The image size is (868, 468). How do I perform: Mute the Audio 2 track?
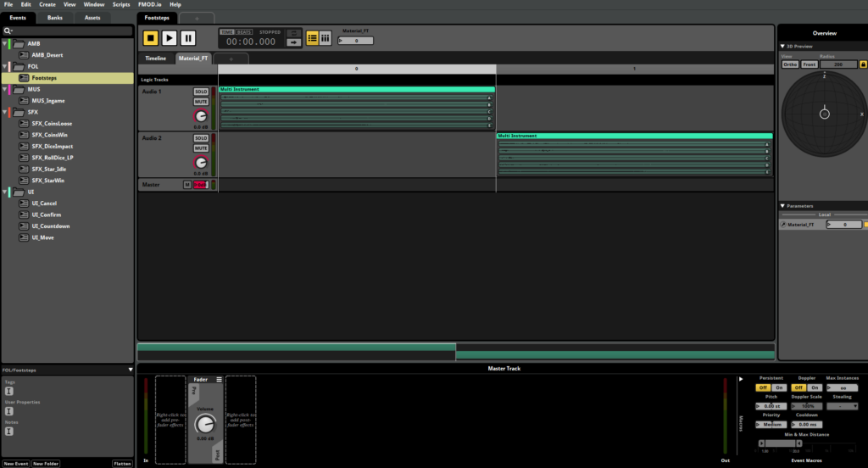tap(201, 148)
